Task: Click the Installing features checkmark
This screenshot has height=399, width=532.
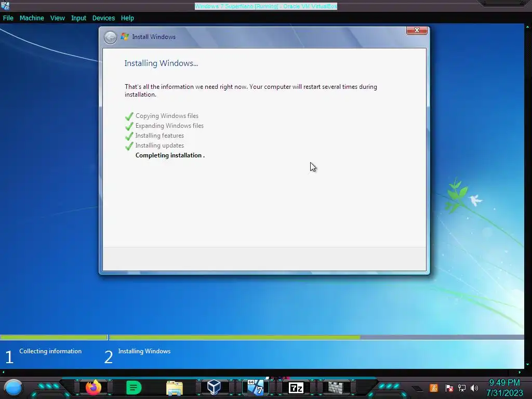Action: 129,136
